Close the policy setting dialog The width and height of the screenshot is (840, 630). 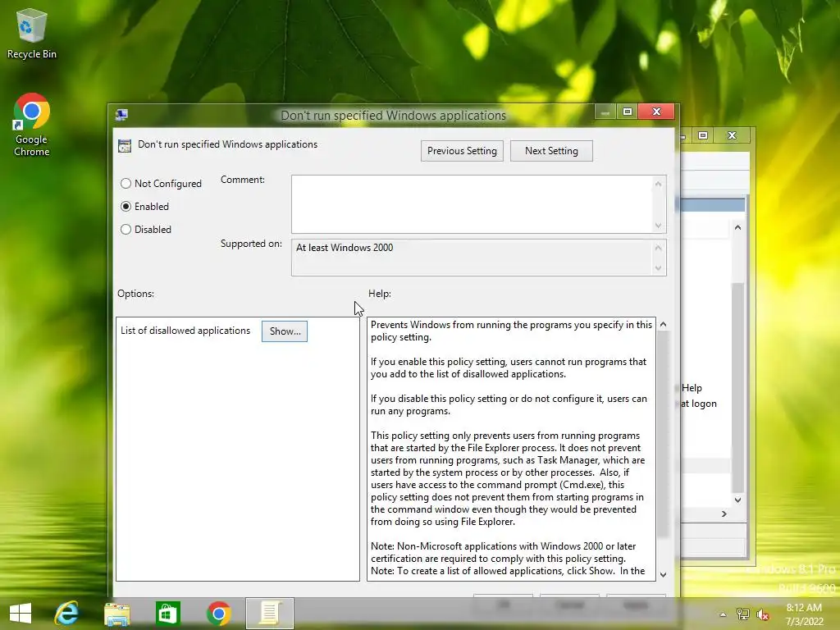(657, 112)
